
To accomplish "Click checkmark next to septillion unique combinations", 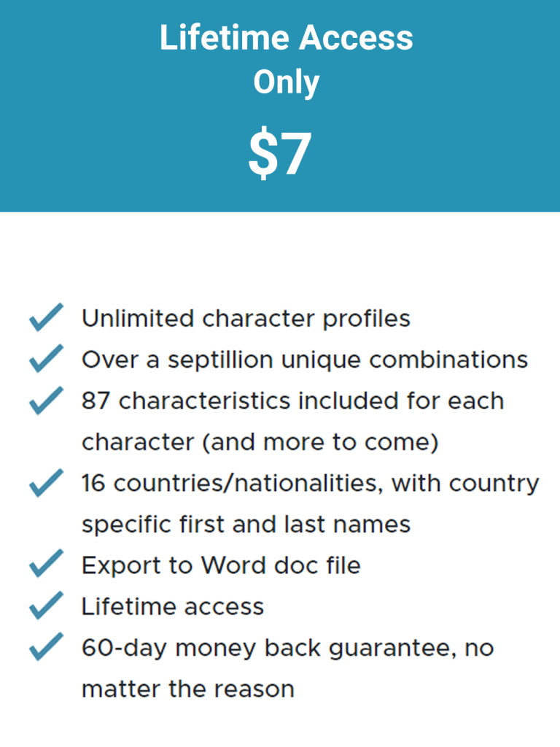I will (x=46, y=357).
